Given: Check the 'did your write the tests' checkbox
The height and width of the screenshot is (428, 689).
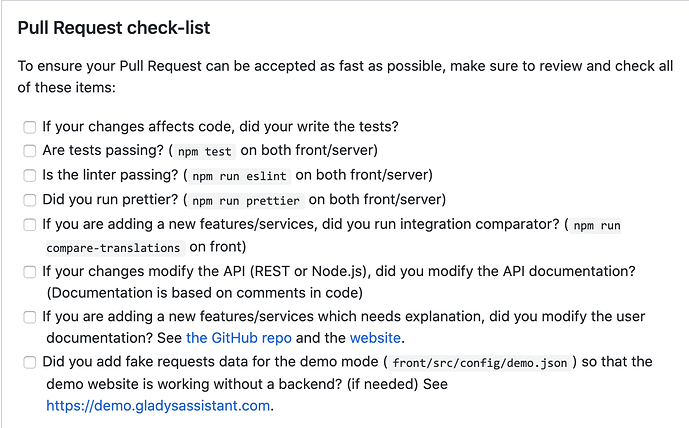Looking at the screenshot, I should point(29,127).
